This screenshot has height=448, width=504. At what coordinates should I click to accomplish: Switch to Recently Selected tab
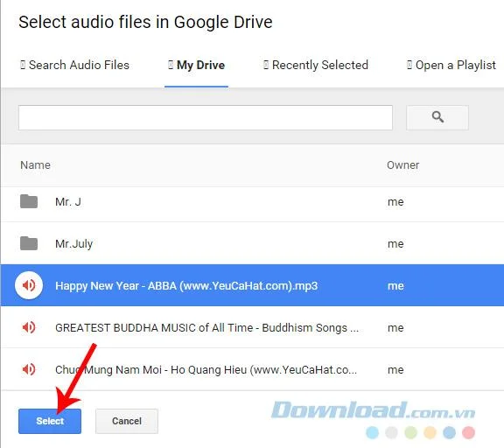316,66
